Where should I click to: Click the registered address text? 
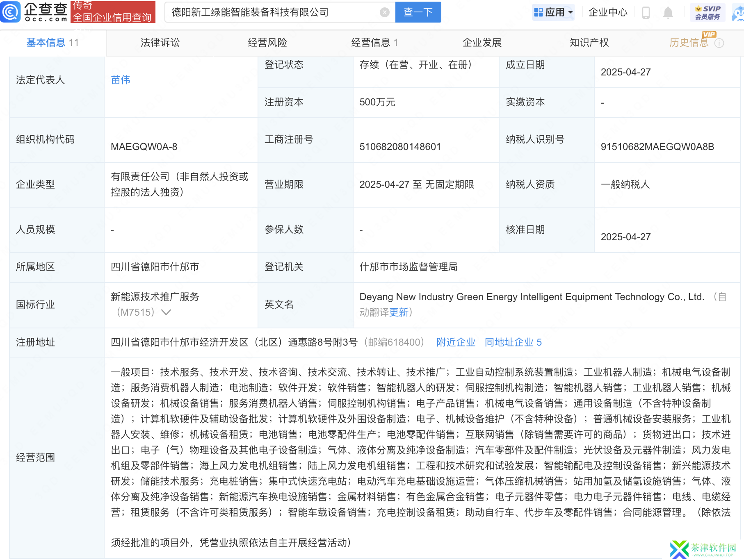click(x=234, y=342)
